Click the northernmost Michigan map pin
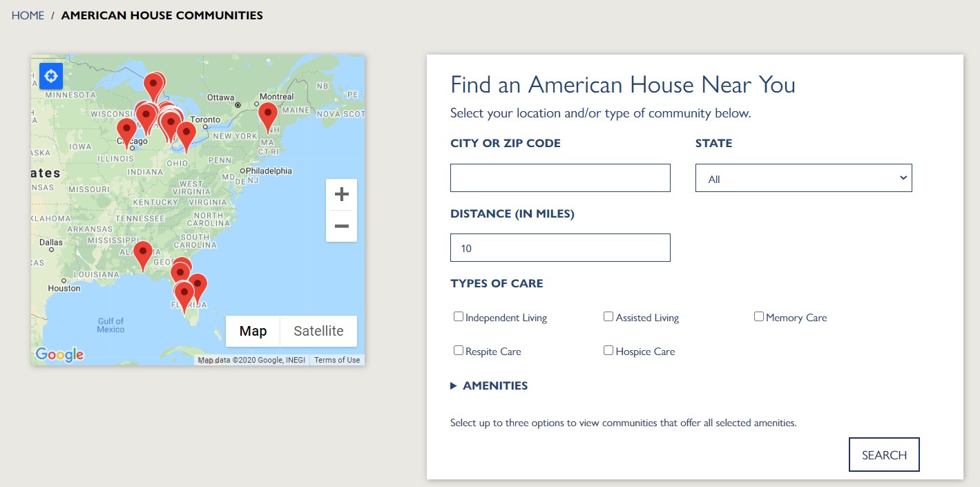The width and height of the screenshot is (980, 487). tap(153, 84)
